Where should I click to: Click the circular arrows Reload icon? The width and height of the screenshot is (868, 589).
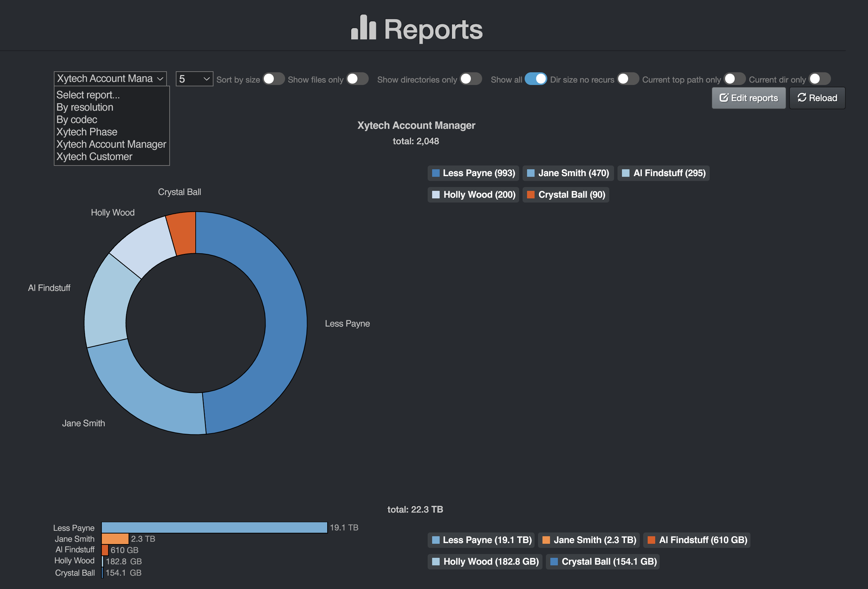[802, 98]
